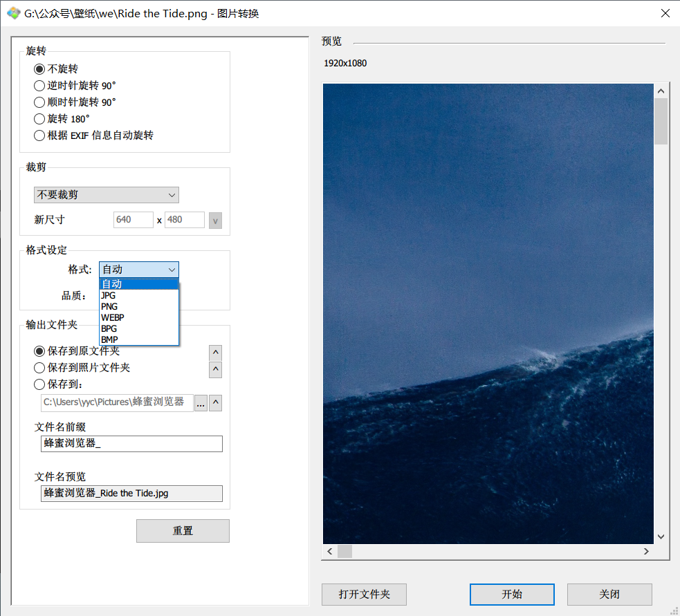The width and height of the screenshot is (680, 616).
Task: Click the up-arrow next to the save path field
Action: (215, 403)
